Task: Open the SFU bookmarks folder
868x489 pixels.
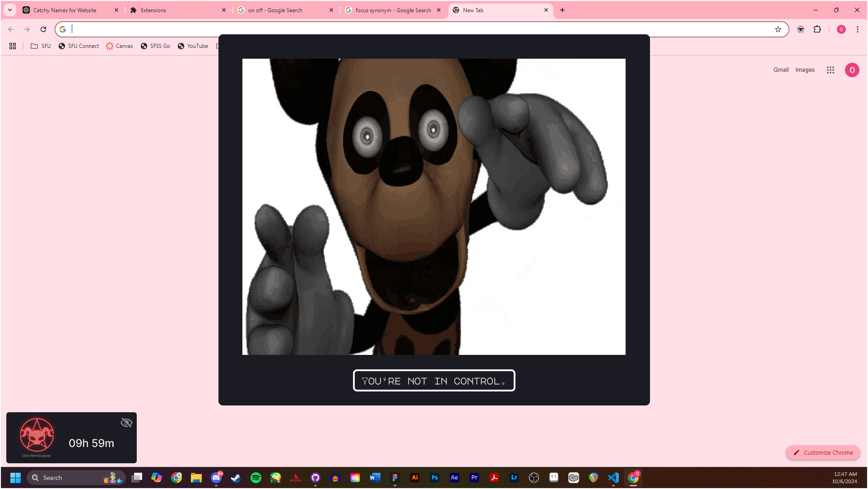Action: 41,46
